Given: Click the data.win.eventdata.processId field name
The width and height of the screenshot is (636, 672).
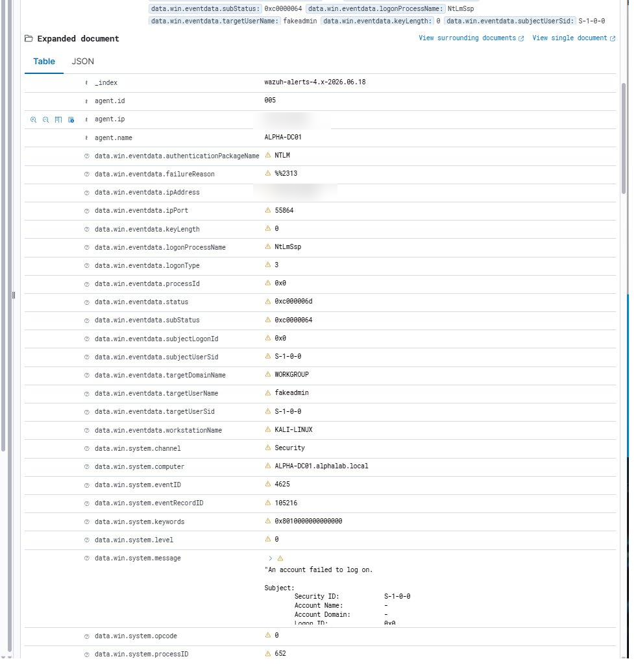Looking at the screenshot, I should [147, 283].
